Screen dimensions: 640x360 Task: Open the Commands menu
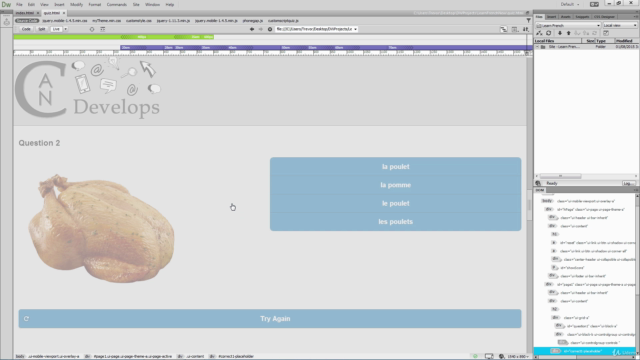click(117, 4)
